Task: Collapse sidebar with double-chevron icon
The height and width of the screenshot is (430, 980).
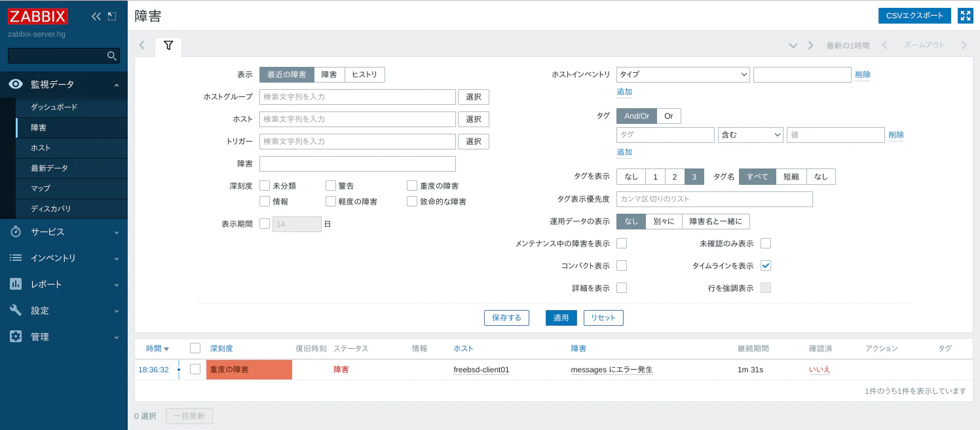Action: coord(96,16)
